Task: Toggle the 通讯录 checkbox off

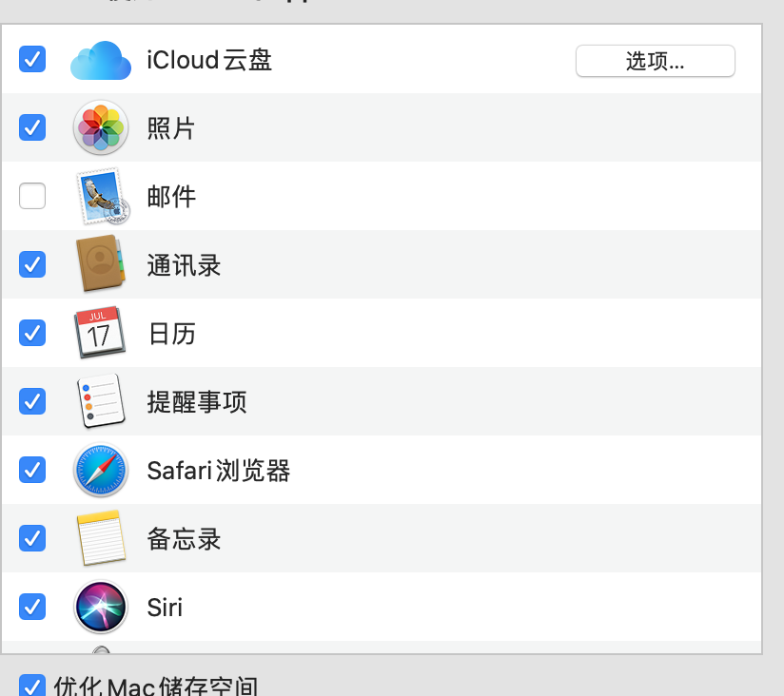Action: point(32,264)
